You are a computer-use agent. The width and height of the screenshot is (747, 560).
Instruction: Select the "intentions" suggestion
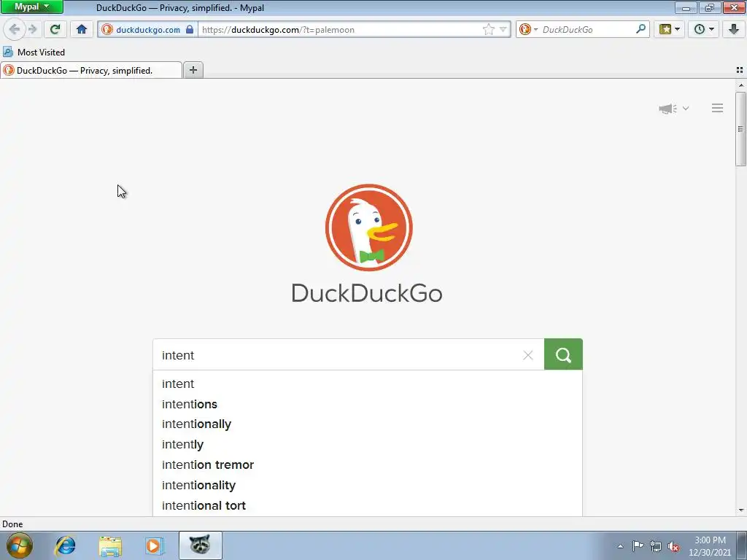tap(368, 404)
